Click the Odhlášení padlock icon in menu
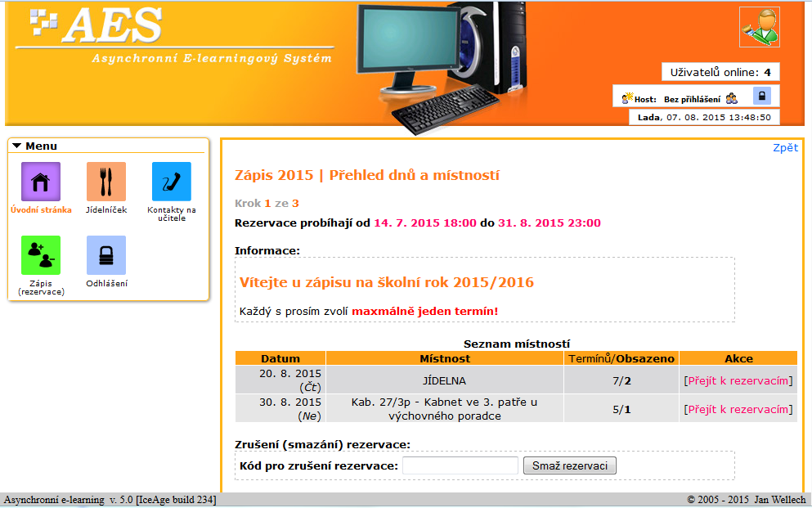 [106, 254]
